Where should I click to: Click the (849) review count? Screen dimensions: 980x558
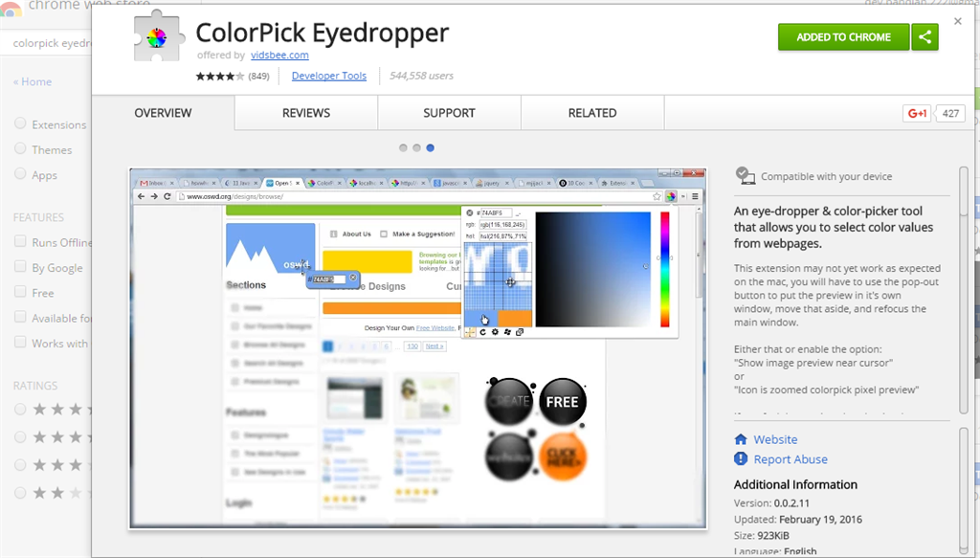coord(258,77)
